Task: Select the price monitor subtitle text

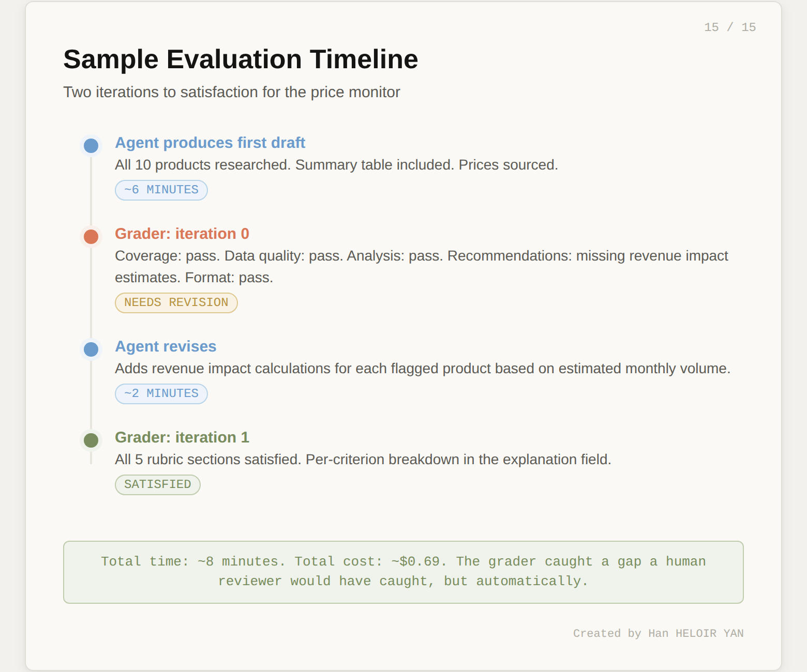Action: (231, 92)
